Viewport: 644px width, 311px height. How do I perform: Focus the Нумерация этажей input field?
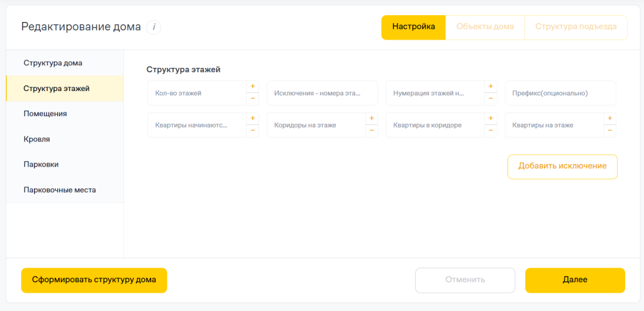click(435, 93)
